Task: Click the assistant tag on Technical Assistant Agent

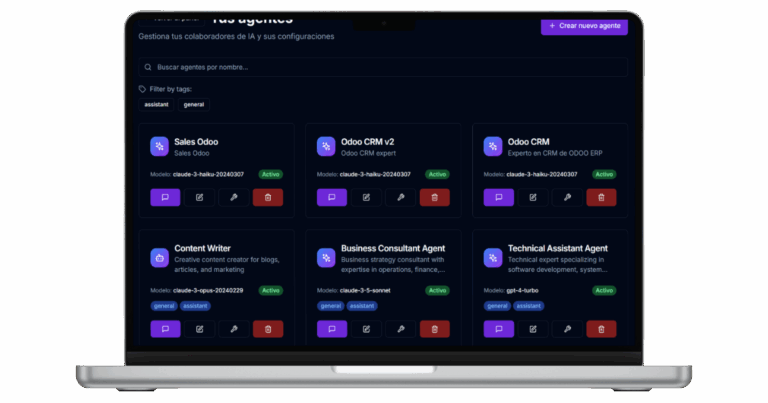Action: (x=528, y=306)
